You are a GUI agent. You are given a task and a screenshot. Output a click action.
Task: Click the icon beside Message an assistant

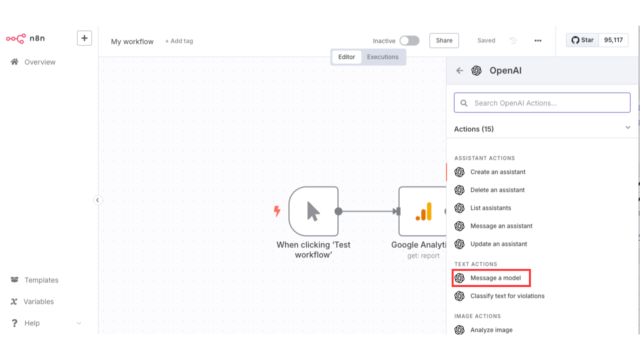[460, 226]
